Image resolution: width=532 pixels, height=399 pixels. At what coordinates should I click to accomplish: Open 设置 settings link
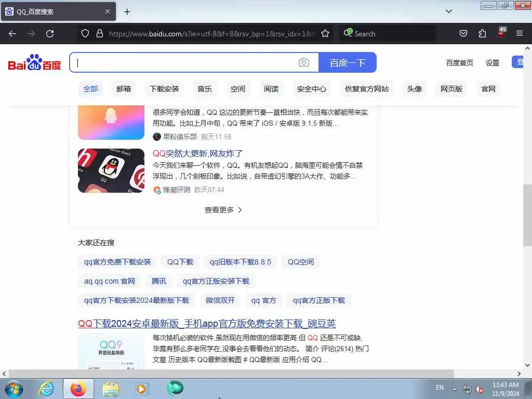point(493,63)
